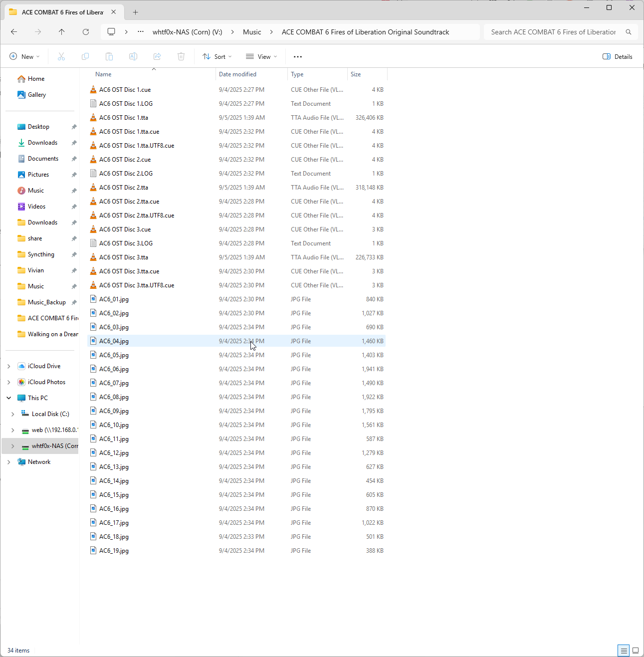Screen dimensions: 644x657
Task: Expand the iCloud Drive tree node
Action: point(9,366)
